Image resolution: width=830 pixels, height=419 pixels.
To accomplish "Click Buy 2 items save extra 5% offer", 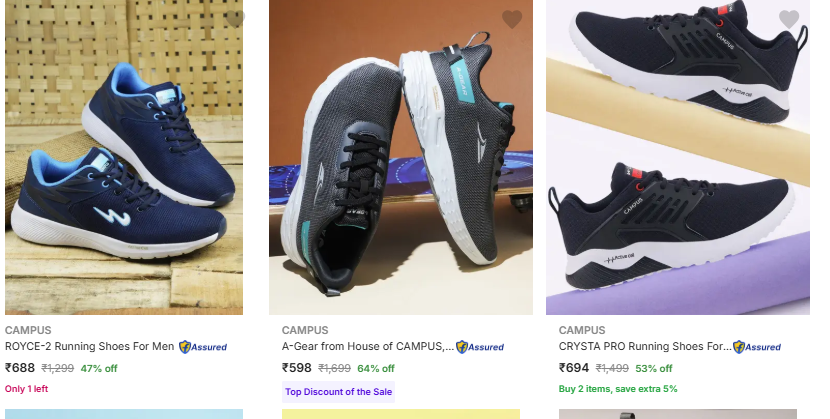I will (x=618, y=389).
